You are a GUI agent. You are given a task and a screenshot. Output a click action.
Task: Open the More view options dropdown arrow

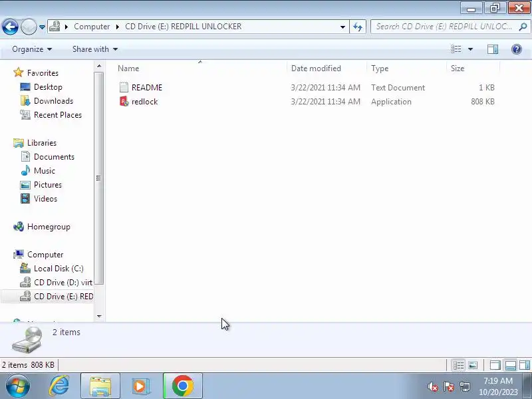tap(470, 49)
